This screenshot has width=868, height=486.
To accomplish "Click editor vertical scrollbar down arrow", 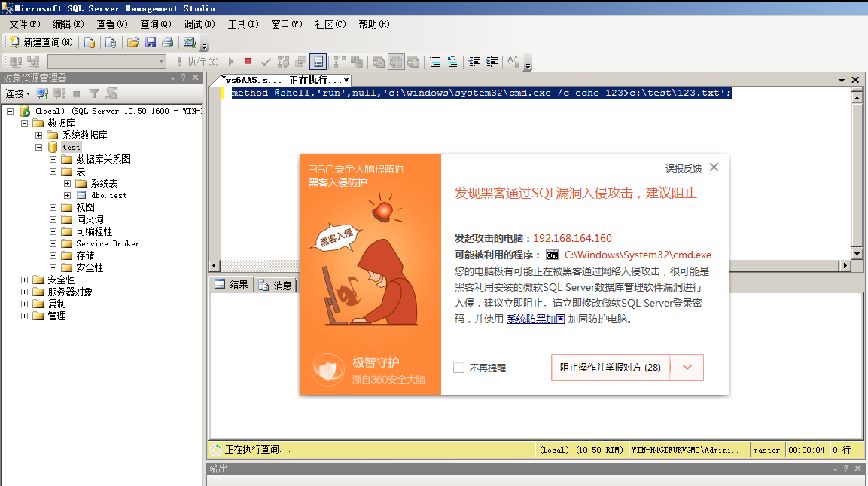I will tap(857, 254).
